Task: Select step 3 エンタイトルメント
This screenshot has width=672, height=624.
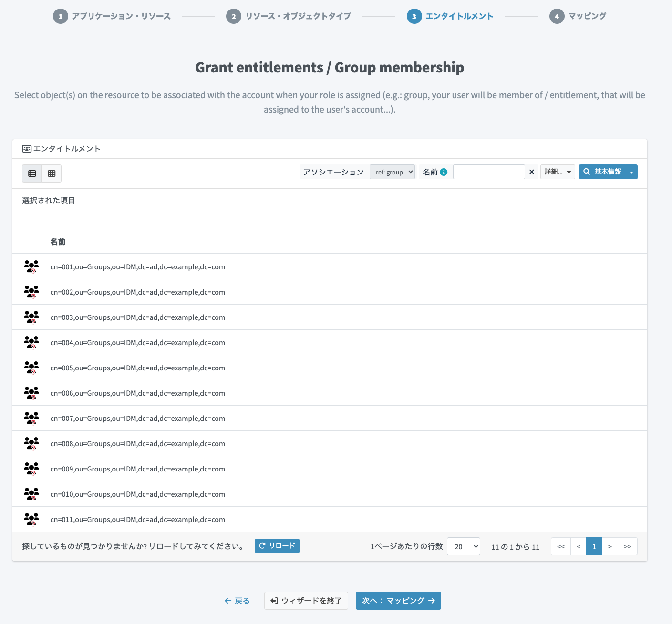Action: click(450, 16)
